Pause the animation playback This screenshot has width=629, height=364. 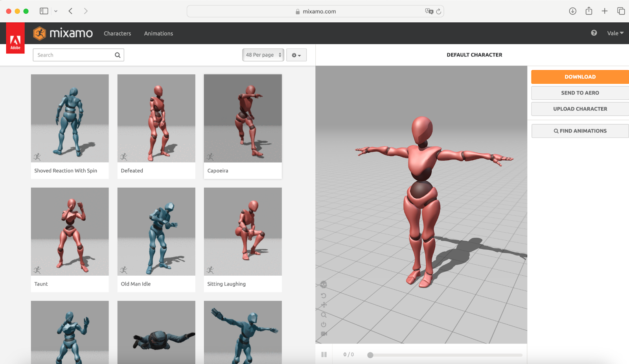point(324,355)
